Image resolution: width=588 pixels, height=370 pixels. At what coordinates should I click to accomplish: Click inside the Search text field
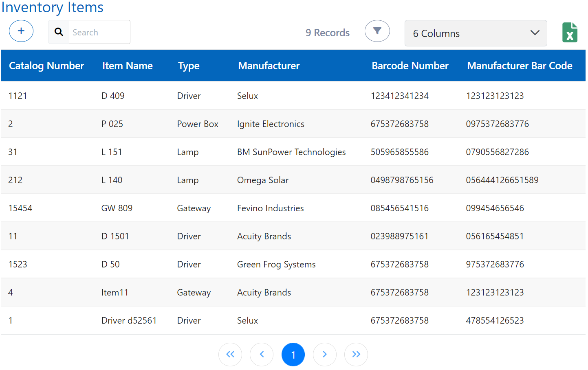pos(99,32)
